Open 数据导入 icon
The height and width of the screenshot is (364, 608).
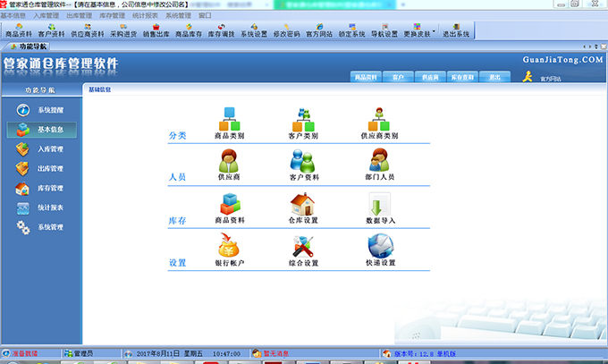380,208
